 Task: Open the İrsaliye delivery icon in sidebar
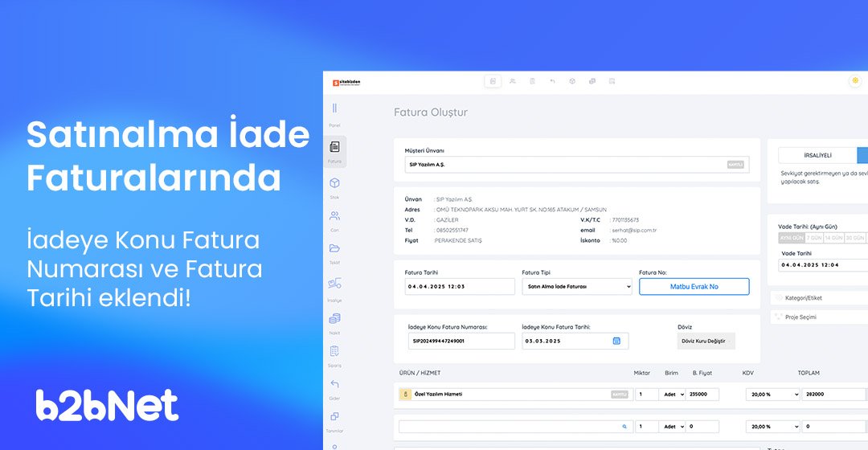click(334, 284)
